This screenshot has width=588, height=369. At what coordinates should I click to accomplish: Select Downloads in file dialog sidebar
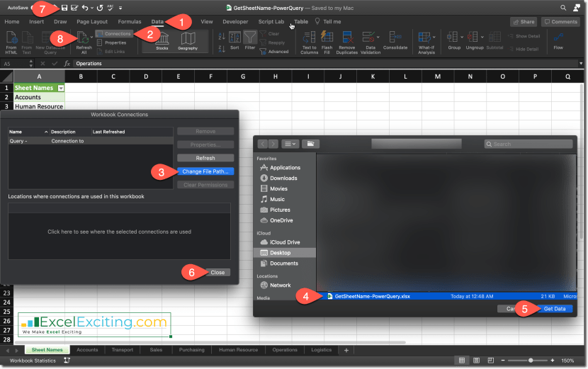285,178
